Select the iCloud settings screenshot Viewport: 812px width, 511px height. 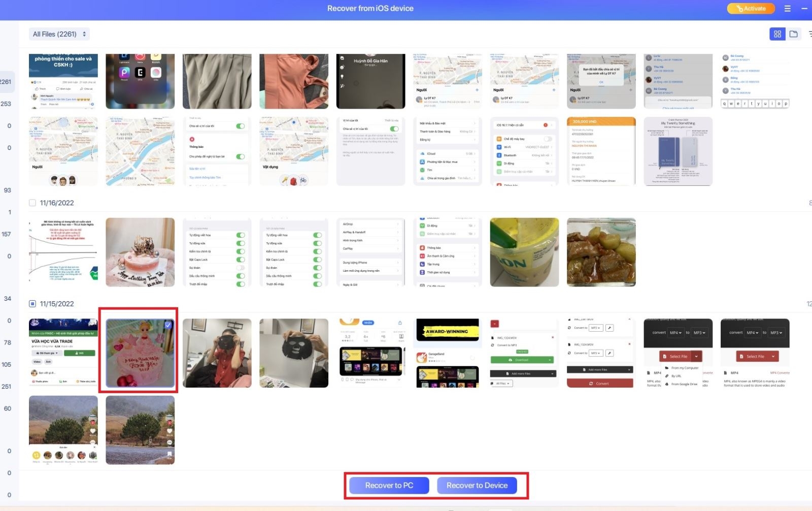[448, 151]
